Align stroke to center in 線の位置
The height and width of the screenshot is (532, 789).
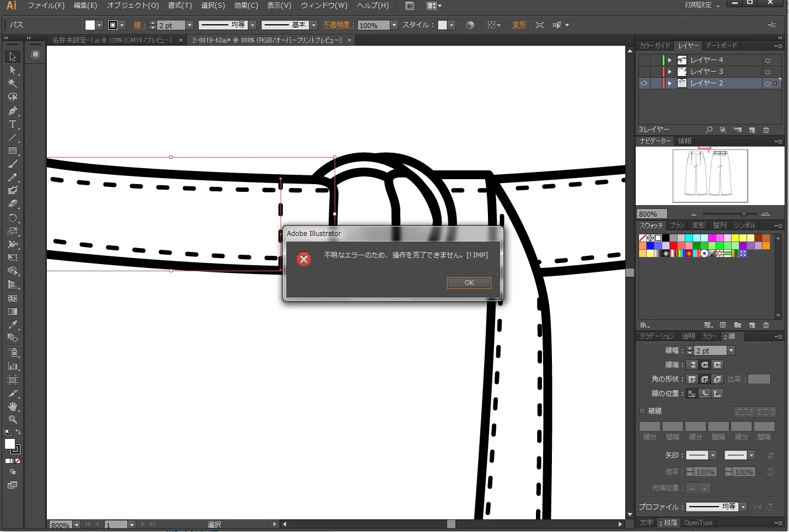[x=693, y=394]
